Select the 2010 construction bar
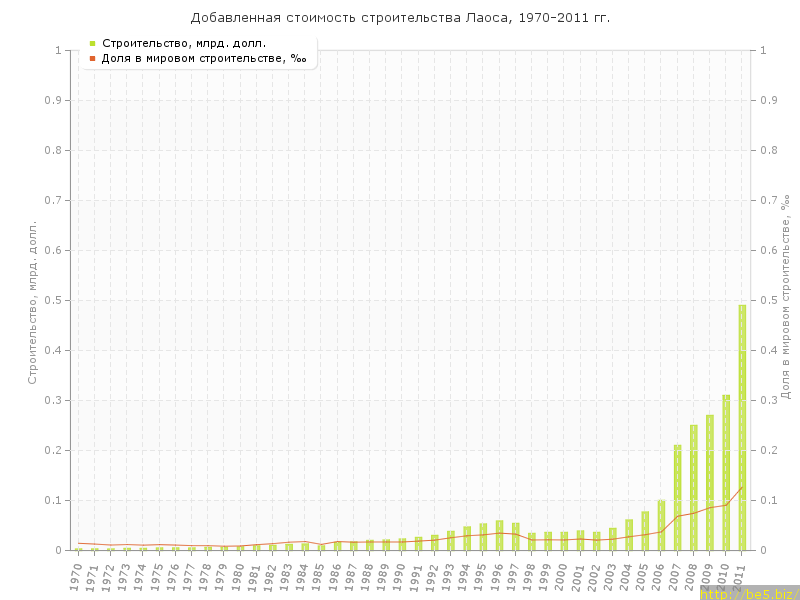800x600 pixels. pyautogui.click(x=726, y=475)
